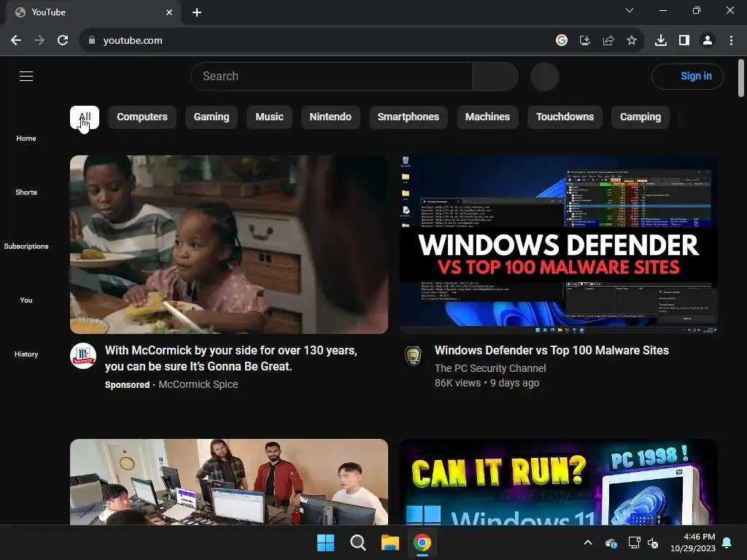Click the muted volume tray icon
Image resolution: width=747 pixels, height=560 pixels.
coord(653,542)
